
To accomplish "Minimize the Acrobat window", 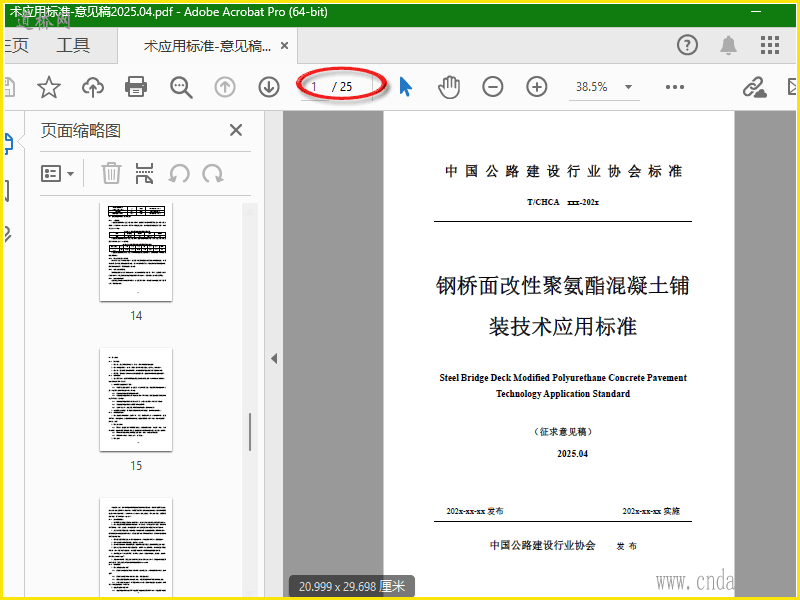I will point(756,11).
